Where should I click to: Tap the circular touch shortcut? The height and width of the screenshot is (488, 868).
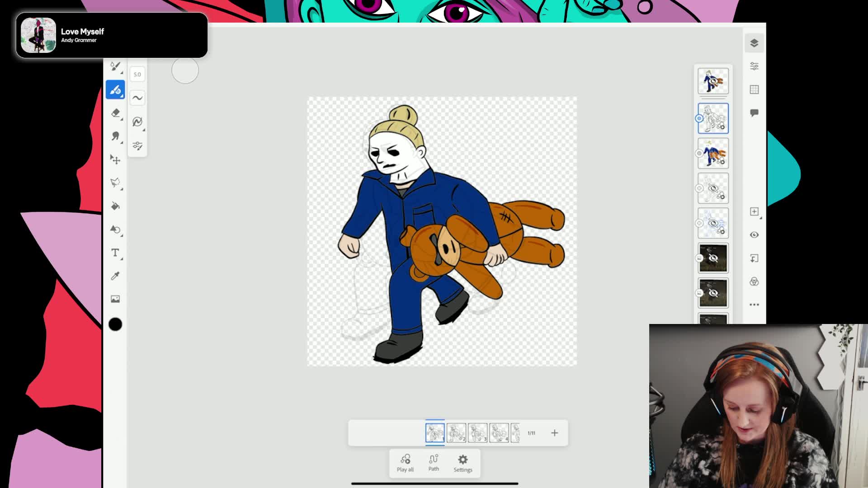pos(185,70)
